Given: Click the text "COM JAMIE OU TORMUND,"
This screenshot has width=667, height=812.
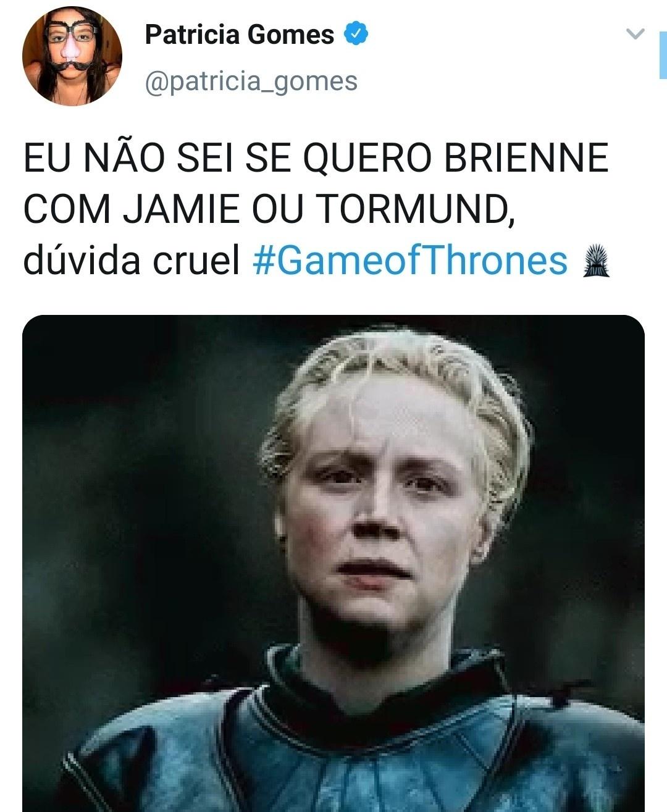Looking at the screenshot, I should tap(269, 209).
